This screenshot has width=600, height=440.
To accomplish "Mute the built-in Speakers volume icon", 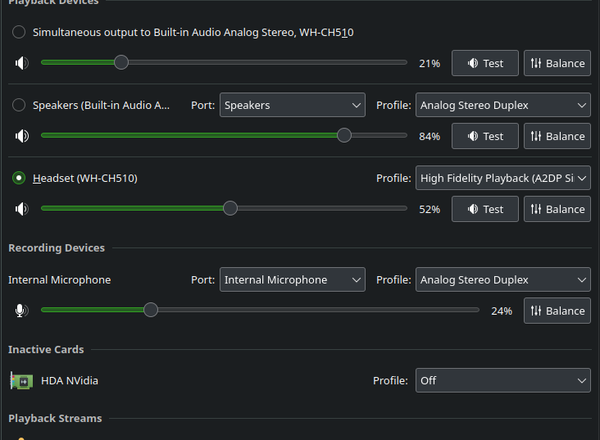I will [21, 136].
